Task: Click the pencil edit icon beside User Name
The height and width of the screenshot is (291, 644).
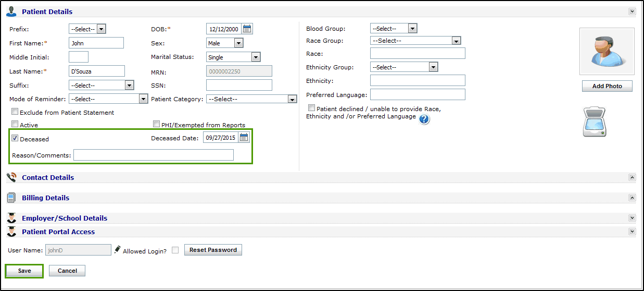Action: (x=117, y=249)
